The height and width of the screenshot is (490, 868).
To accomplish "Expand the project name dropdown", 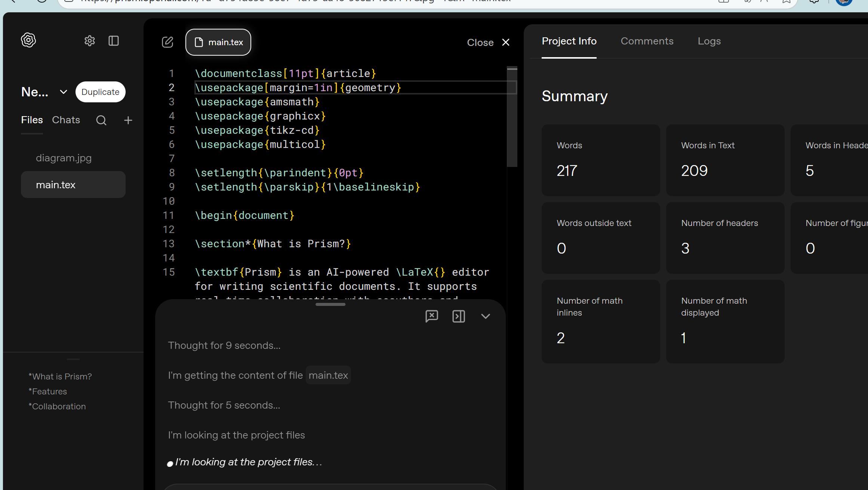I will pos(64,92).
